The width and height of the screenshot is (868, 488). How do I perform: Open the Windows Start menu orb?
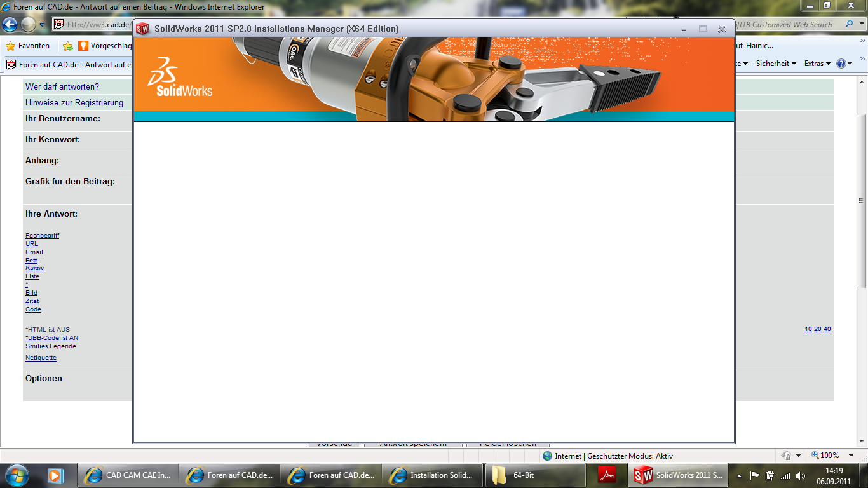pyautogui.click(x=17, y=475)
